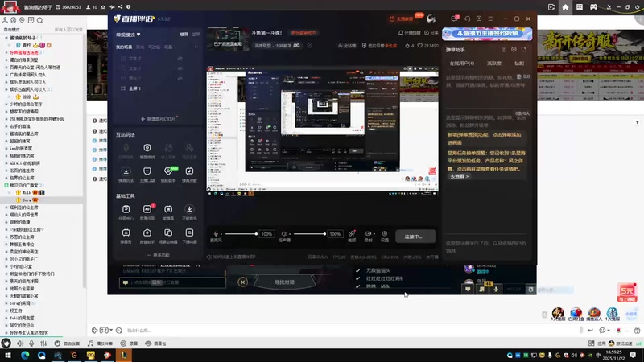The image size is (644, 362).
Task: Click the first icon in the 弹幕助手 header
Action: 504,49
